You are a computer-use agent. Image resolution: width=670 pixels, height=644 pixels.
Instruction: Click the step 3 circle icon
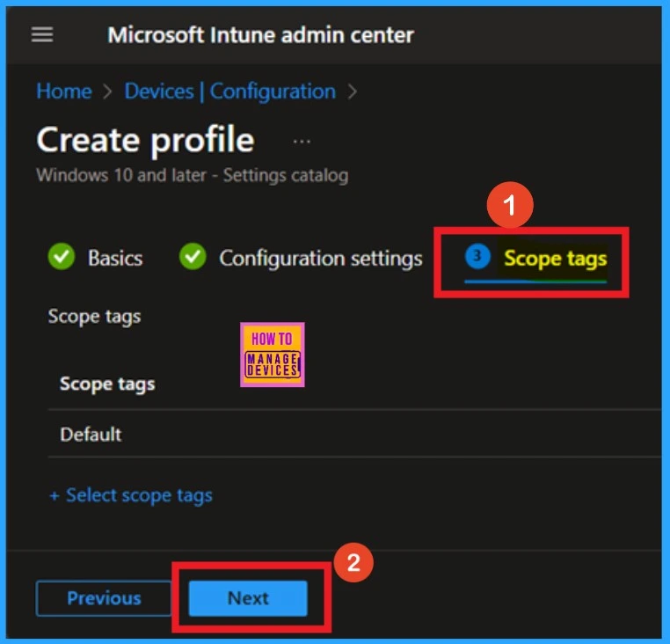point(477,256)
